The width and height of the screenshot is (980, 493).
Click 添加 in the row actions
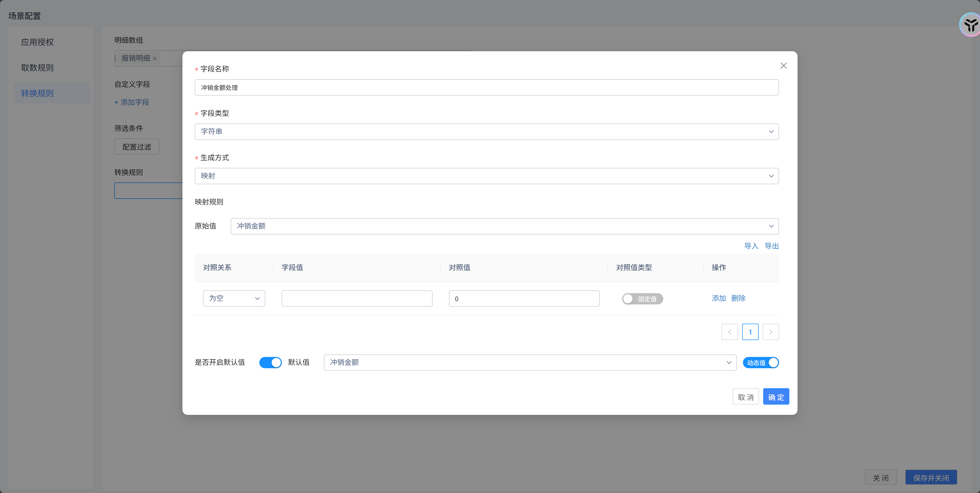(718, 299)
